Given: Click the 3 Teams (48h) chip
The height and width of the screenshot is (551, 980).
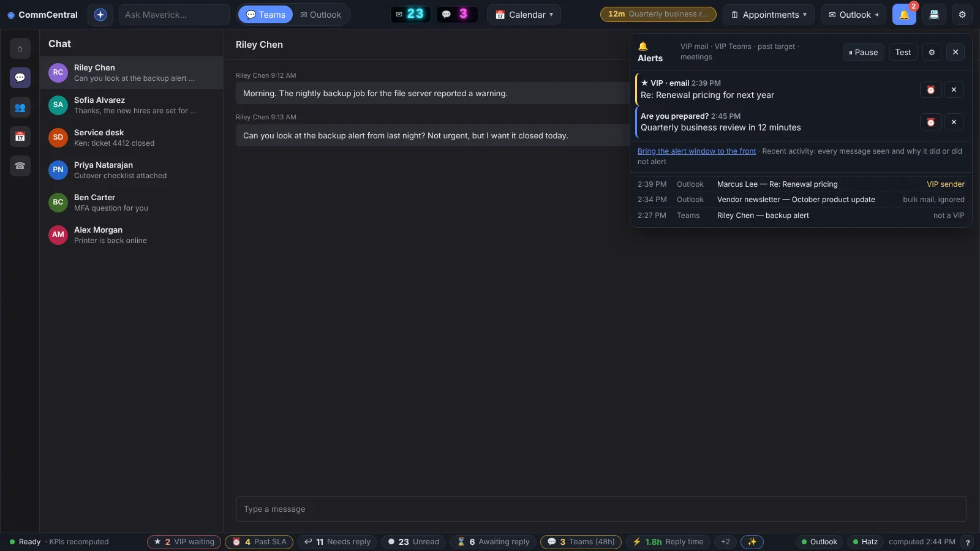Looking at the screenshot, I should (x=581, y=542).
